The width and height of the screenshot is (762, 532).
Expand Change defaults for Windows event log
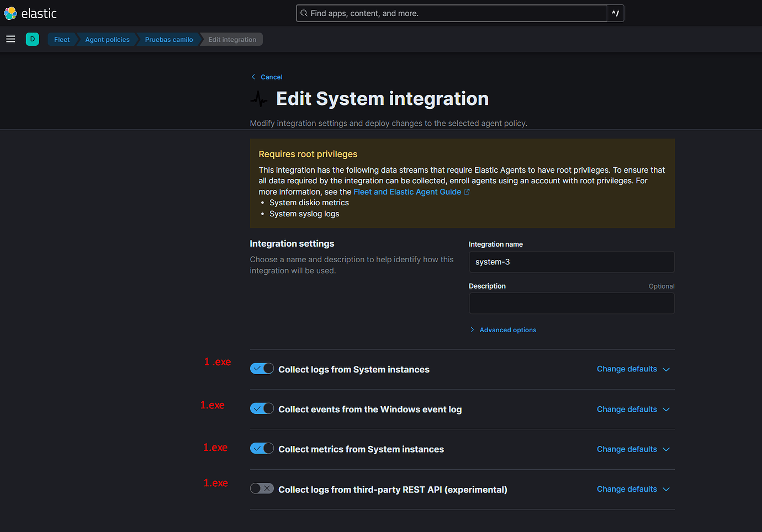pyautogui.click(x=633, y=409)
